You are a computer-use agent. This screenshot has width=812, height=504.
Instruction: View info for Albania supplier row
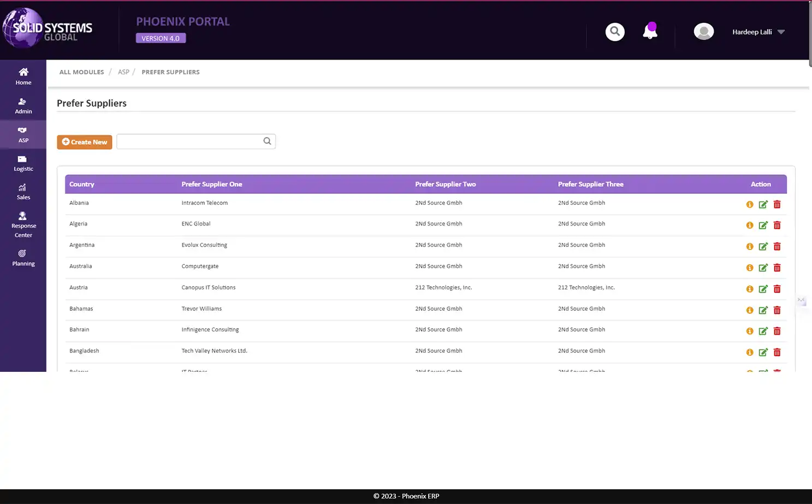(749, 204)
